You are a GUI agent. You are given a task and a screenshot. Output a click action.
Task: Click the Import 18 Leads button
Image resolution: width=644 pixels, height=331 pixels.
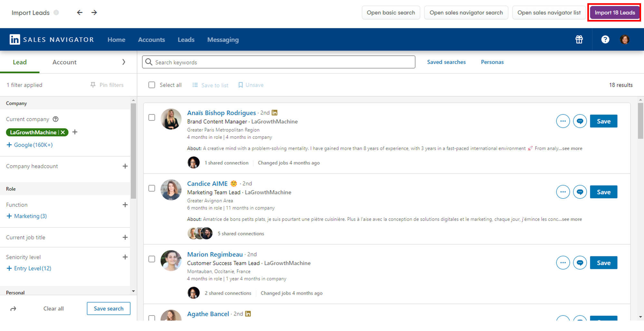tap(614, 13)
